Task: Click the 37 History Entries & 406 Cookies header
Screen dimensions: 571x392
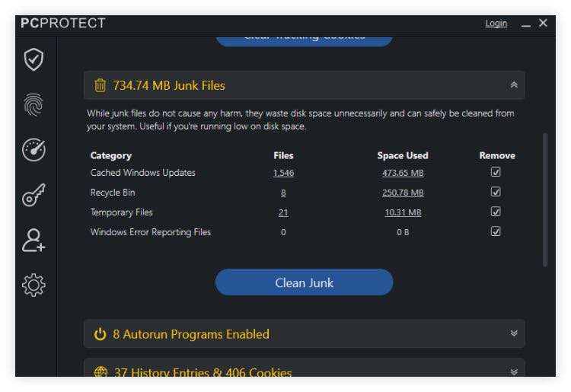Action: point(304,368)
